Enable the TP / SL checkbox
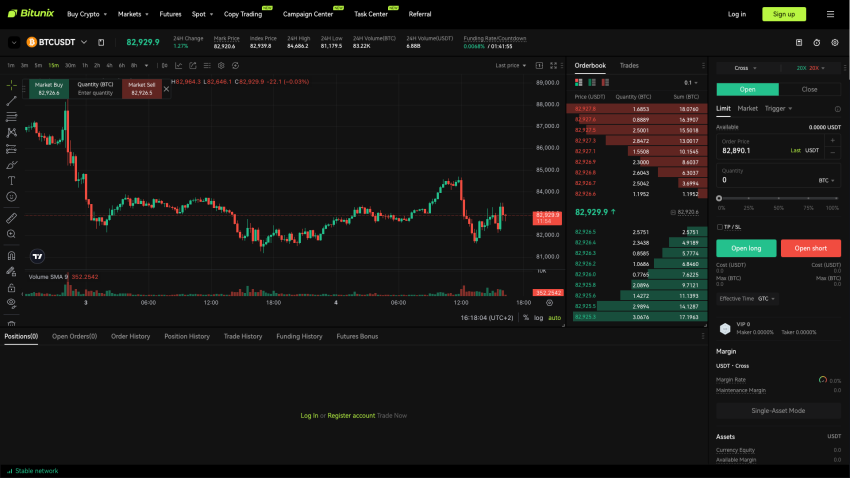Viewport: 850px width, 478px height. click(x=719, y=227)
